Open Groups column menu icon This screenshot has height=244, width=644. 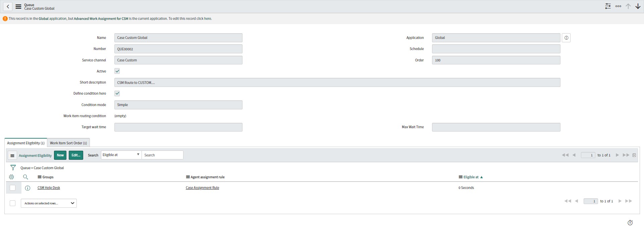[40, 177]
